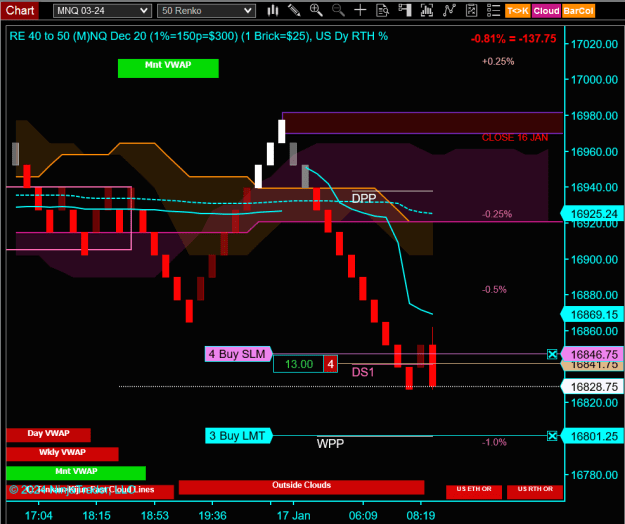Open the Data Series icon

click(426, 10)
